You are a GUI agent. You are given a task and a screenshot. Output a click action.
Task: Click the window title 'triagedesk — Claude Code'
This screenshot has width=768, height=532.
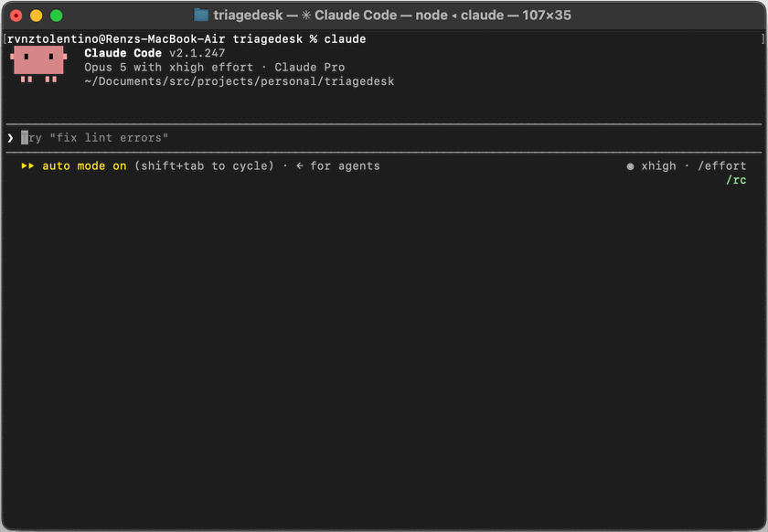pos(305,16)
